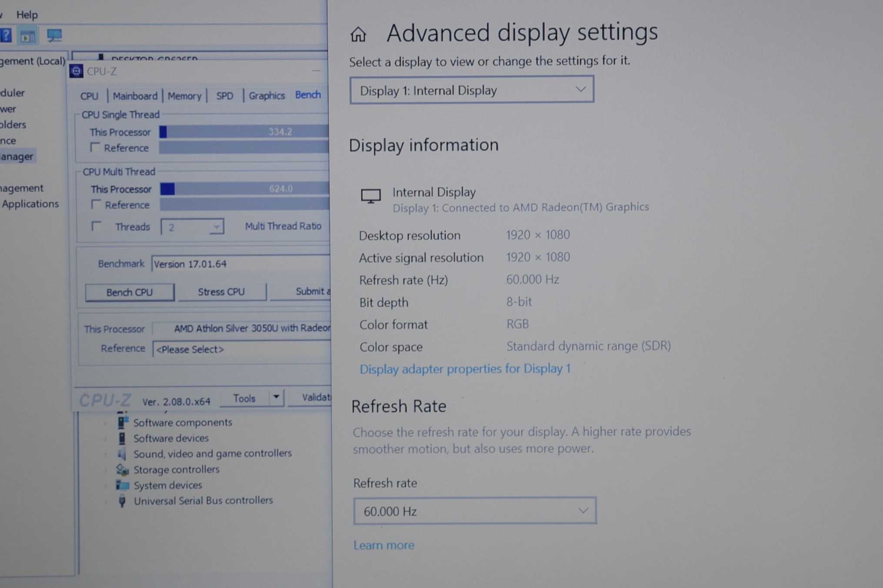Enable the Multi Thread Reference checkbox
The height and width of the screenshot is (588, 883).
[x=96, y=204]
